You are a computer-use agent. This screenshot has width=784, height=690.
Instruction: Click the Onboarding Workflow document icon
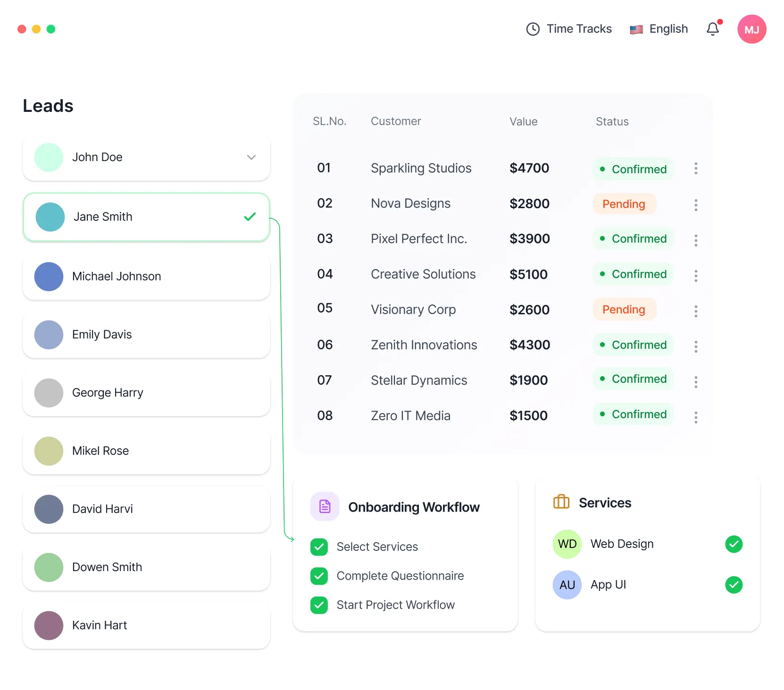(x=325, y=506)
